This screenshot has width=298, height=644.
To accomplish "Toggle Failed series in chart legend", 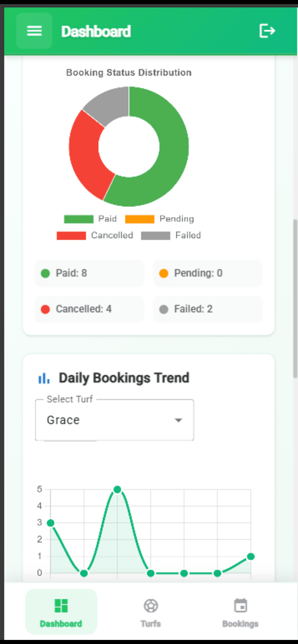I will [x=171, y=235].
